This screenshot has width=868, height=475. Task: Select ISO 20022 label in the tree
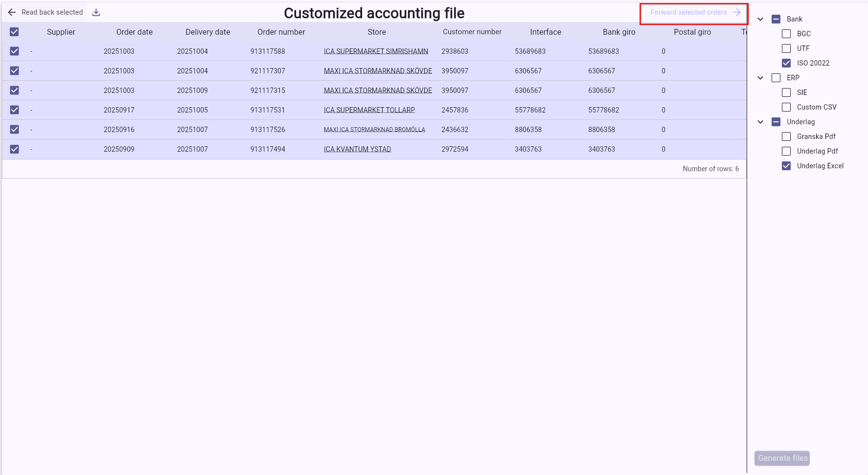(813, 63)
